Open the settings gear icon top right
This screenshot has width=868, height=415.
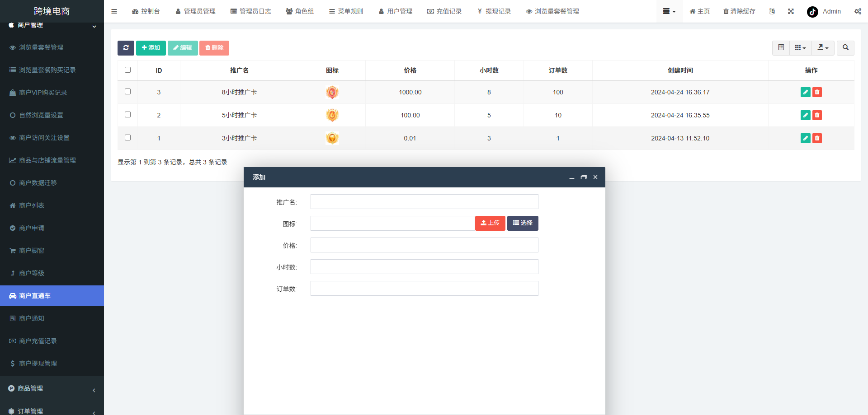(x=858, y=11)
